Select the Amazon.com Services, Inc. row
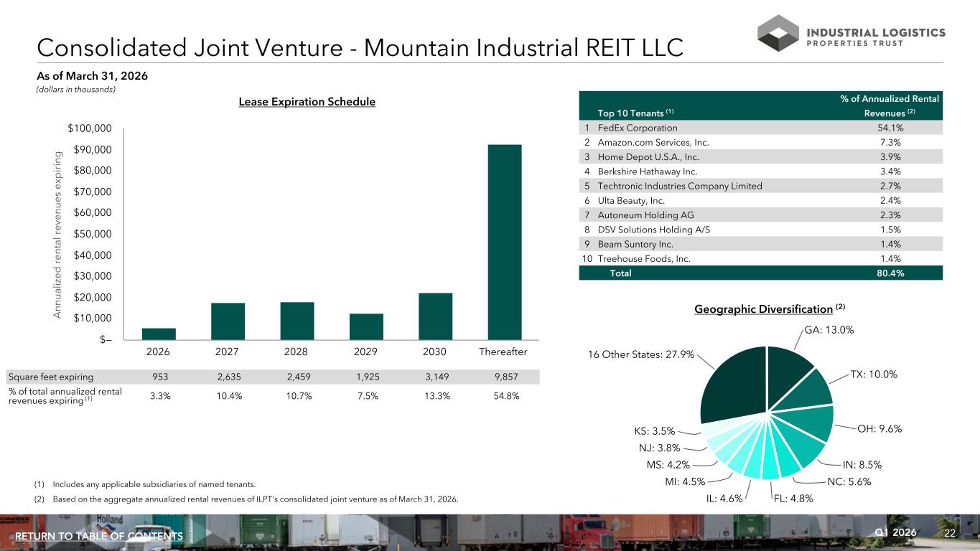980x551 pixels. [x=760, y=142]
